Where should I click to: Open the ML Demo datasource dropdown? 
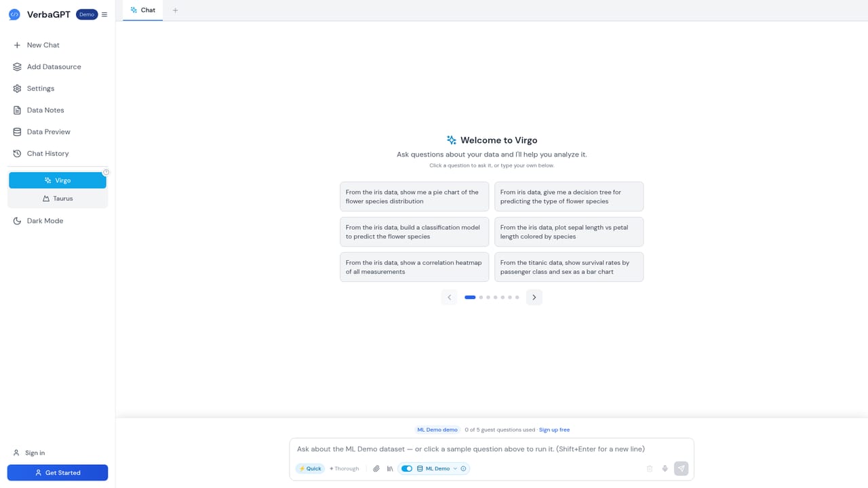click(437, 468)
